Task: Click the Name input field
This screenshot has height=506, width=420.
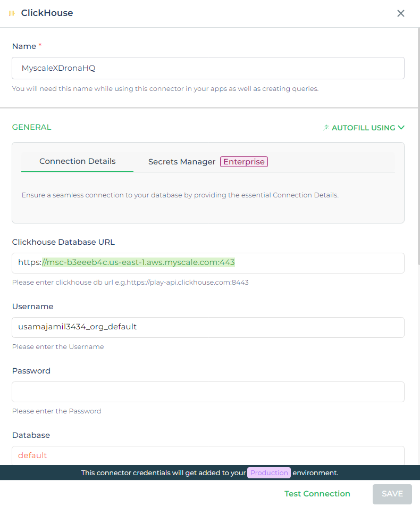Action: pos(208,68)
